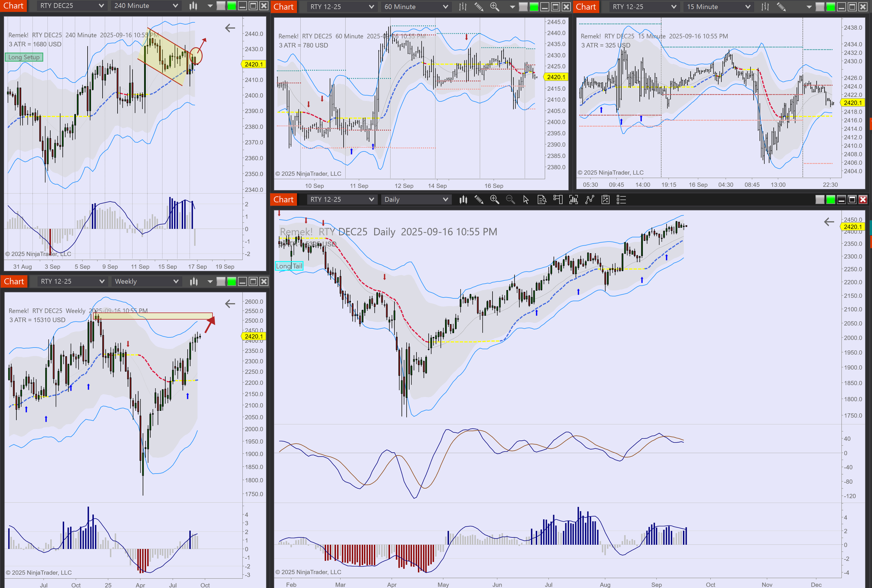Click zoom in icon on 60 Minute chart

click(494, 7)
